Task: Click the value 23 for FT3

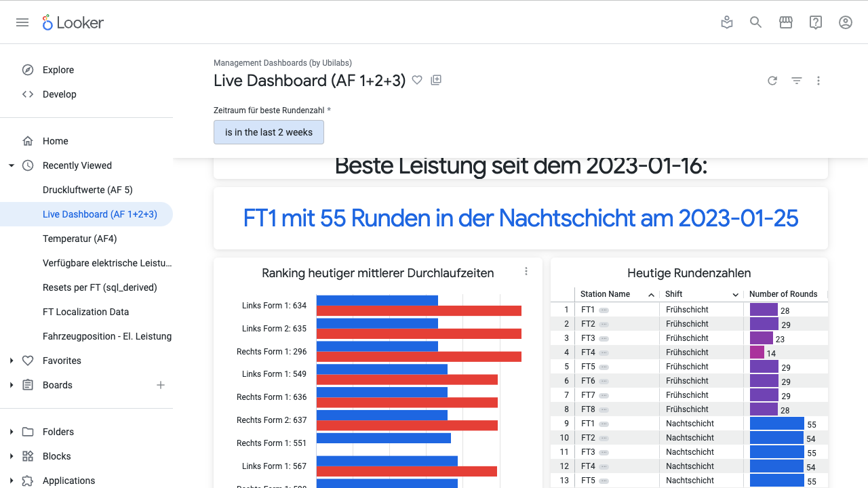Action: point(780,339)
